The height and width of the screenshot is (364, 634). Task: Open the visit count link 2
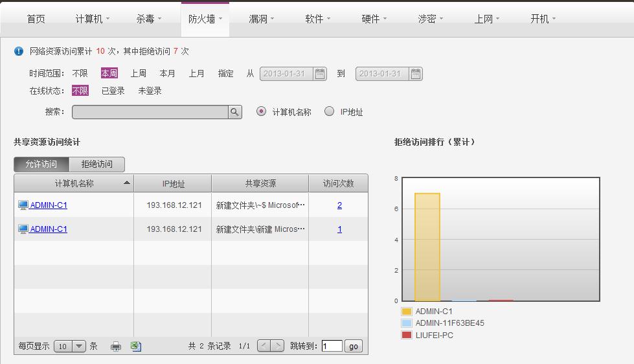coord(339,205)
